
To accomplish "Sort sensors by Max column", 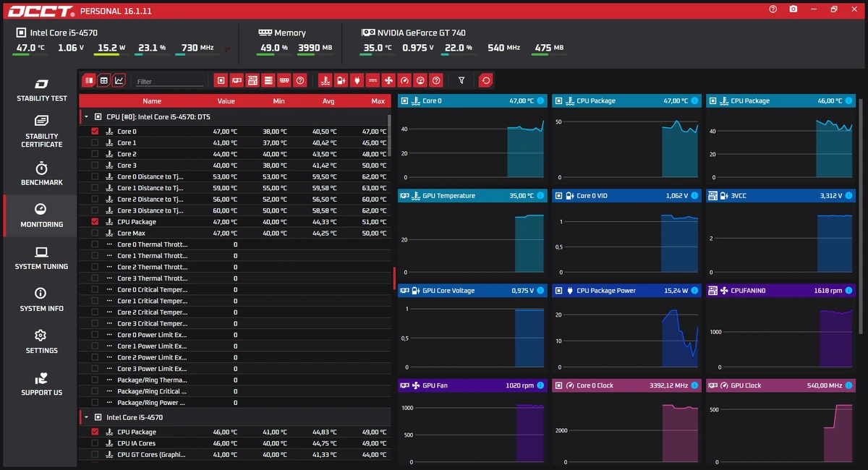I will (378, 101).
